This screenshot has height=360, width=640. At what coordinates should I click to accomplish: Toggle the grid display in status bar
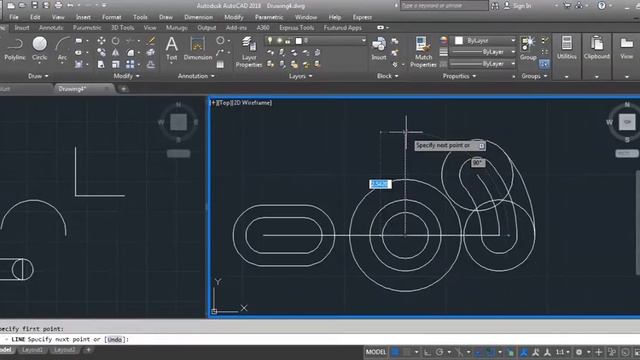395,352
